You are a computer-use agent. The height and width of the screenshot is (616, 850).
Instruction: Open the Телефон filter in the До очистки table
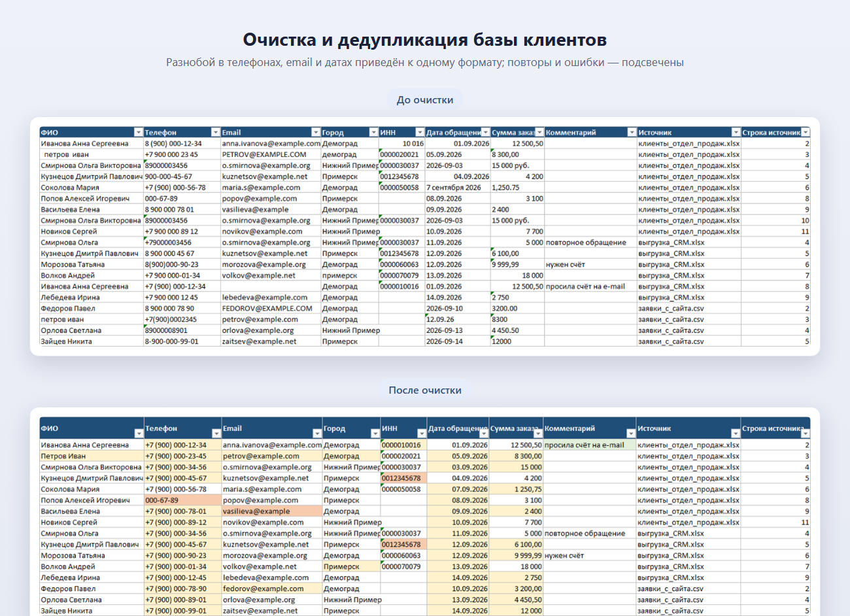(x=216, y=132)
